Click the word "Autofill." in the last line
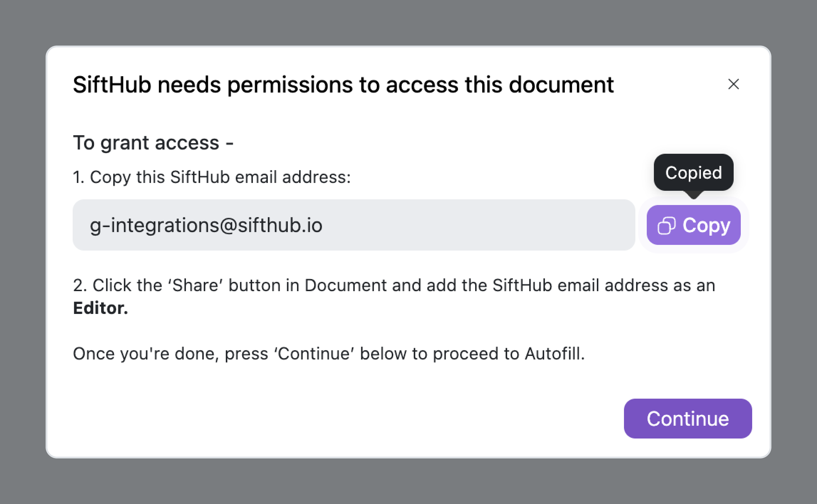Screen dimensions: 817x504 click(554, 353)
